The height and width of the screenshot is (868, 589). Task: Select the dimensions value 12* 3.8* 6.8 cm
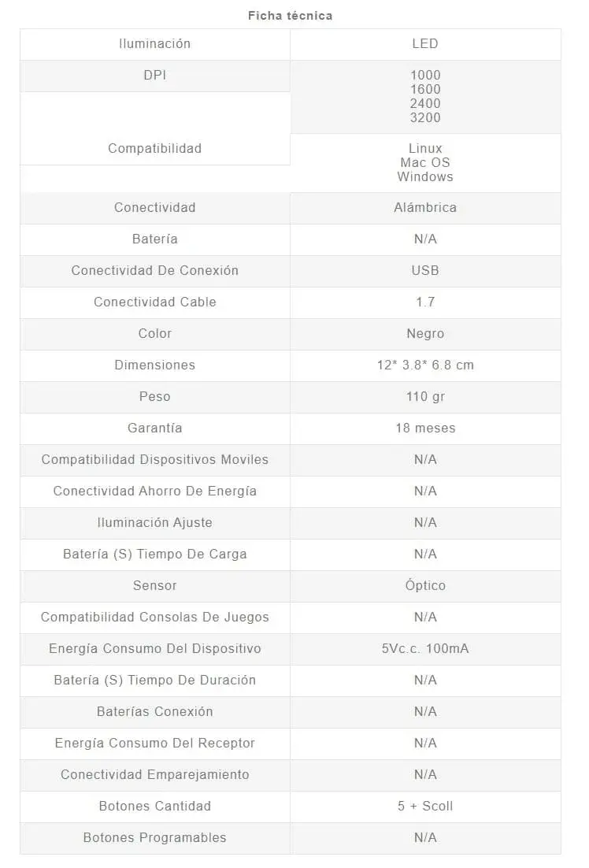(x=425, y=365)
